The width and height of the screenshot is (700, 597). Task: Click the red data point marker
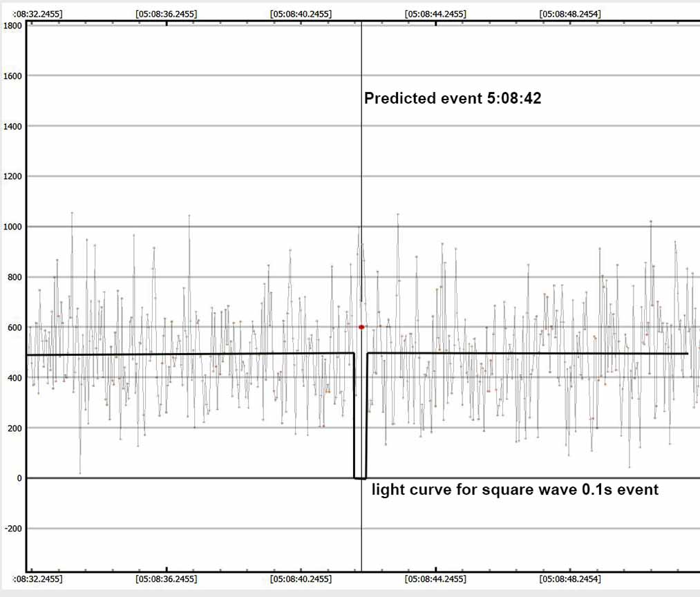click(x=361, y=328)
